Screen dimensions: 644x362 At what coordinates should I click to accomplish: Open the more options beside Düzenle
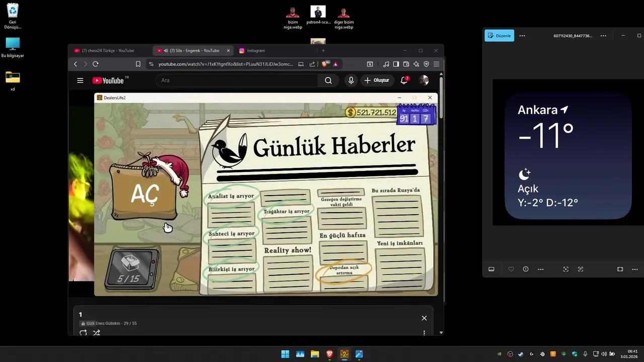(522, 36)
